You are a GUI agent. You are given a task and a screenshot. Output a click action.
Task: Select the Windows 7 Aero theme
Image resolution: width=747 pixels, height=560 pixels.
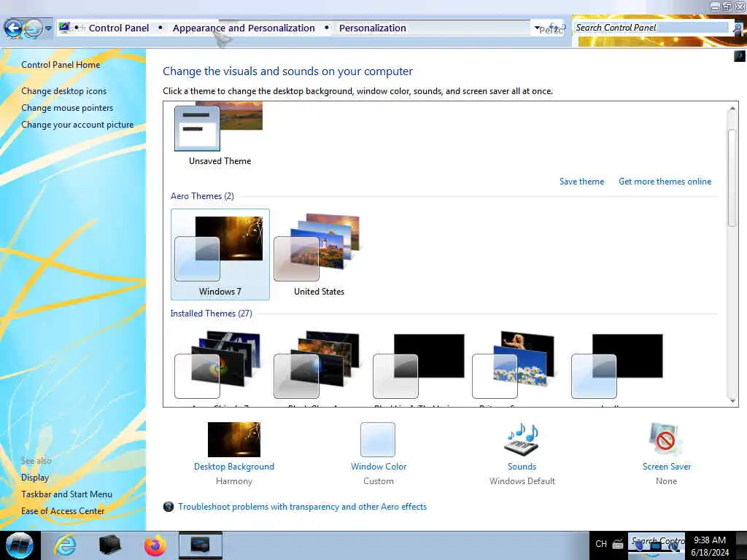(220, 254)
